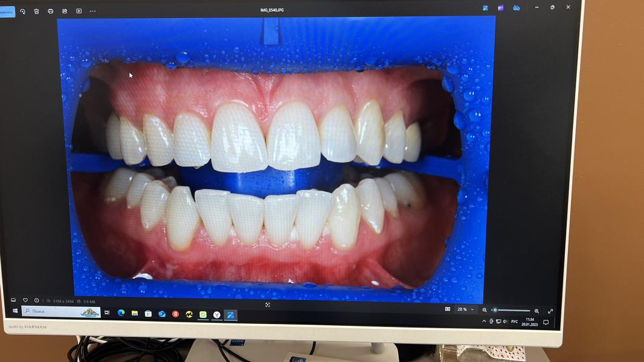Open Clipchamp purple icon in title bar
644x362 pixels.
[501, 8]
